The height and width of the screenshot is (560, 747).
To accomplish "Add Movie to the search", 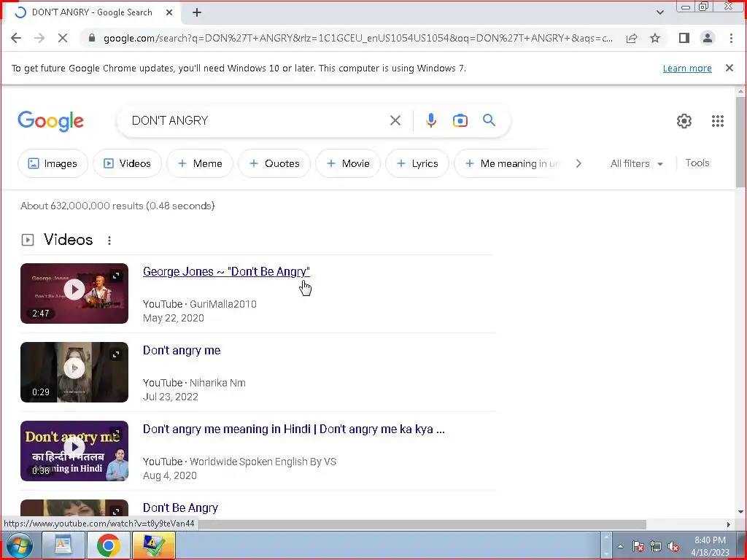I will coord(348,163).
